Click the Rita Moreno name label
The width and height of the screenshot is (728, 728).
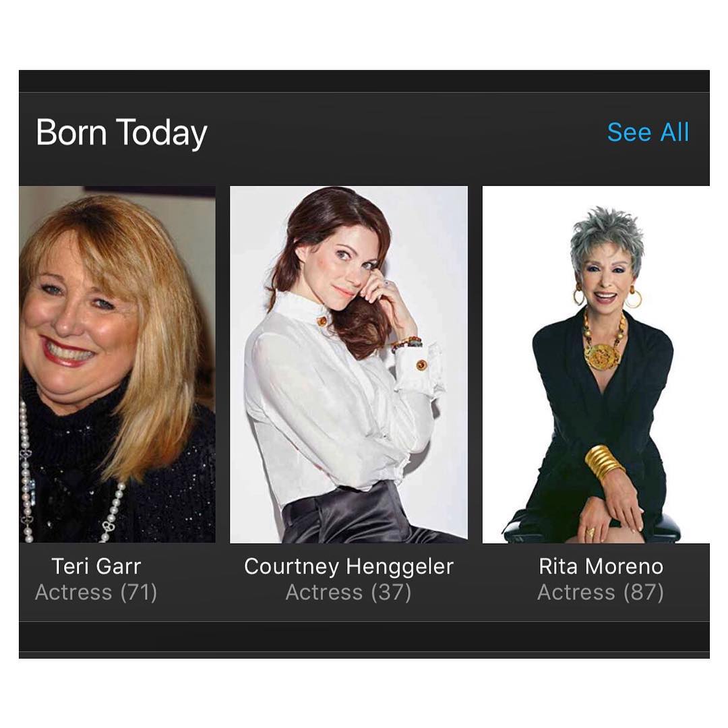coord(601,566)
